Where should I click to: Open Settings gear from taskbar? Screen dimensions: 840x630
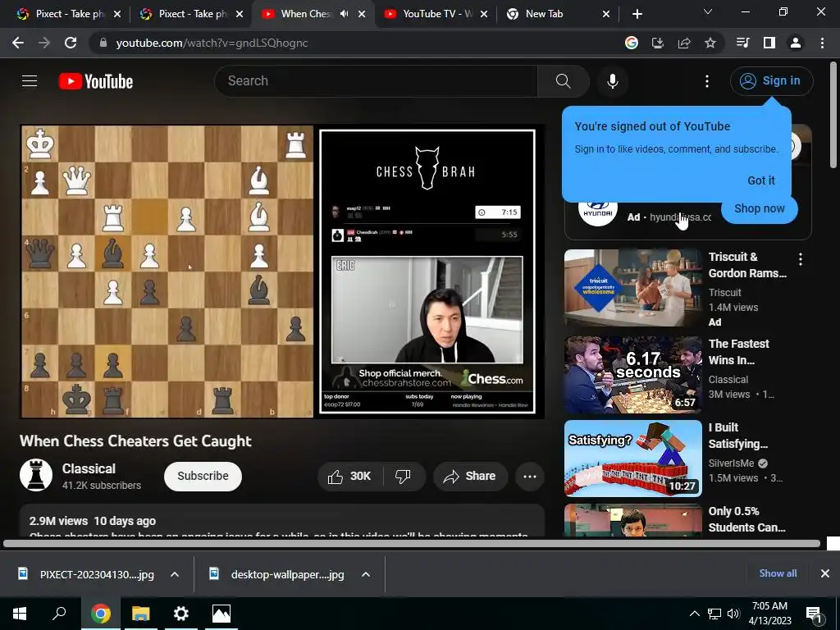[181, 614]
